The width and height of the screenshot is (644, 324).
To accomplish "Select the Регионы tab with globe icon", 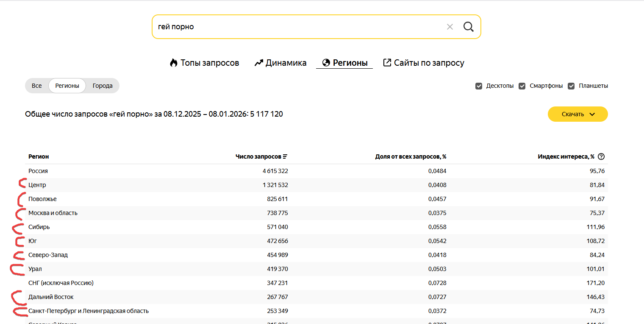I will tap(344, 63).
